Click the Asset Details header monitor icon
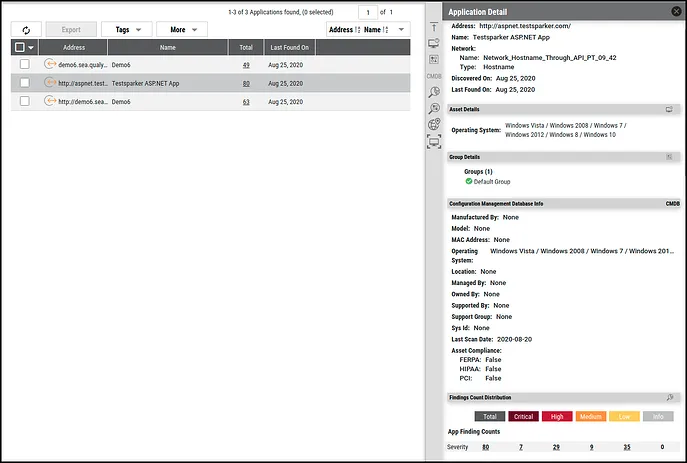Screen dimensions: 687x463 (669, 110)
